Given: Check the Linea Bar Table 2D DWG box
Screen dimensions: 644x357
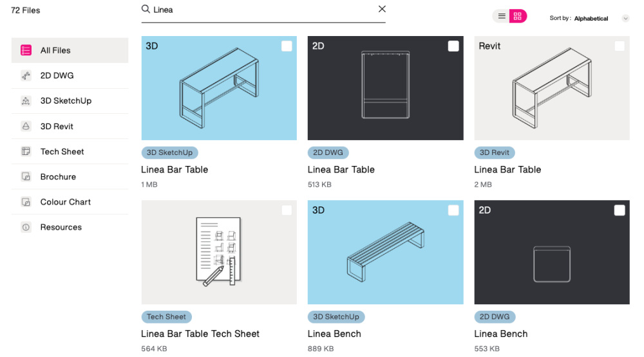Looking at the screenshot, I should 453,46.
